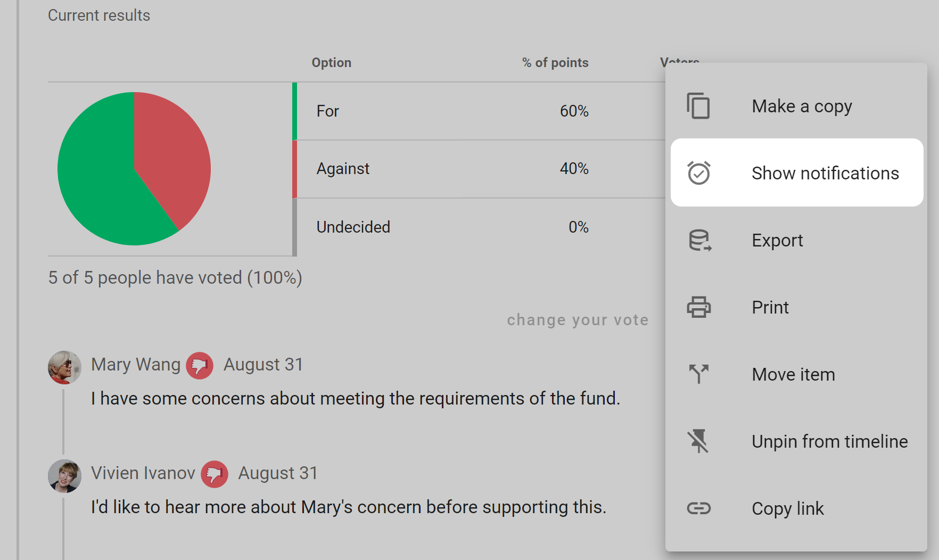Click Copy link to share the poll
Image resolution: width=939 pixels, height=560 pixels.
tap(787, 508)
